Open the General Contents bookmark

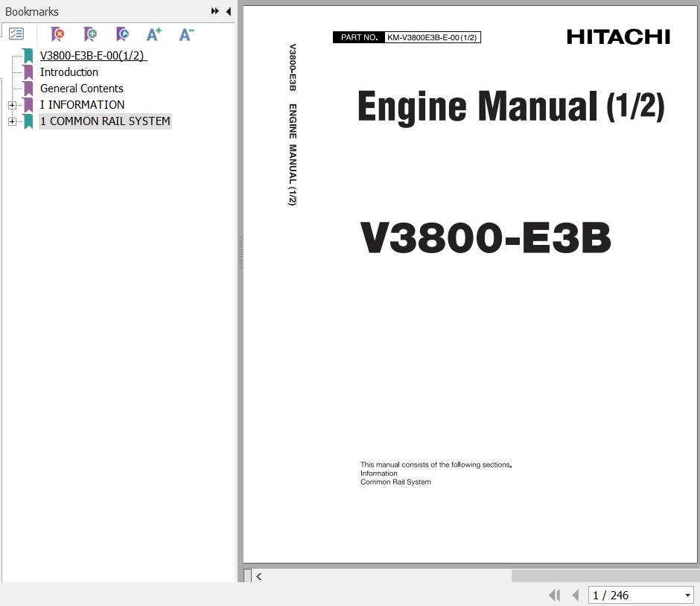pos(82,89)
